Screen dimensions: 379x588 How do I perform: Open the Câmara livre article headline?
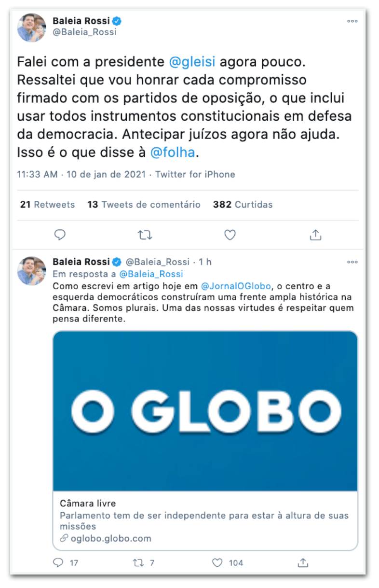[x=88, y=504]
